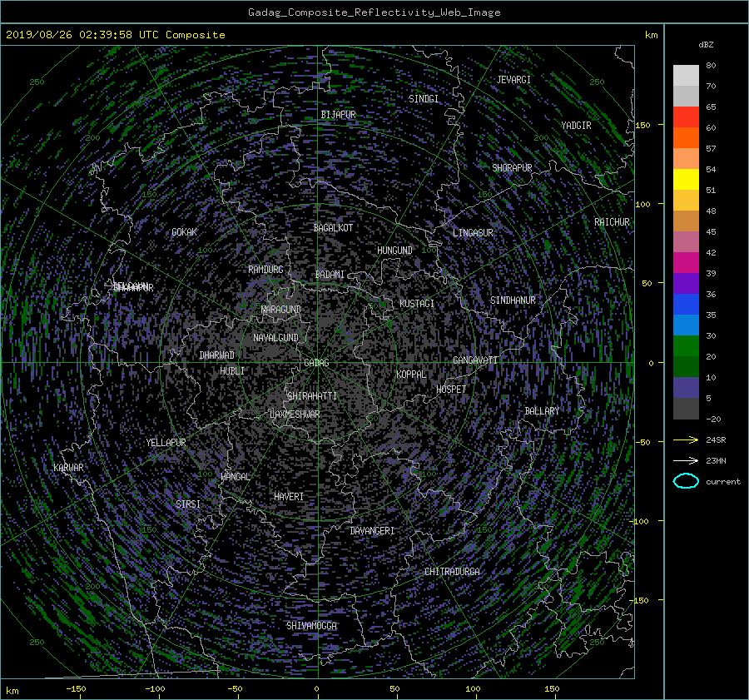Click the BADAMI city label
This screenshot has height=700, width=749.
click(x=330, y=275)
